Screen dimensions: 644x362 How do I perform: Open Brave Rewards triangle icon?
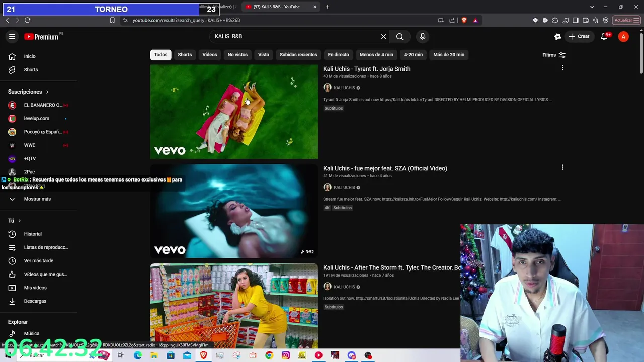click(475, 20)
